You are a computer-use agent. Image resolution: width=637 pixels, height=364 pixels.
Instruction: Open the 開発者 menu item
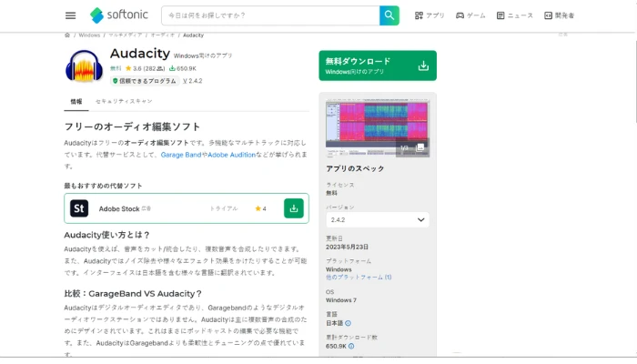[x=560, y=15]
